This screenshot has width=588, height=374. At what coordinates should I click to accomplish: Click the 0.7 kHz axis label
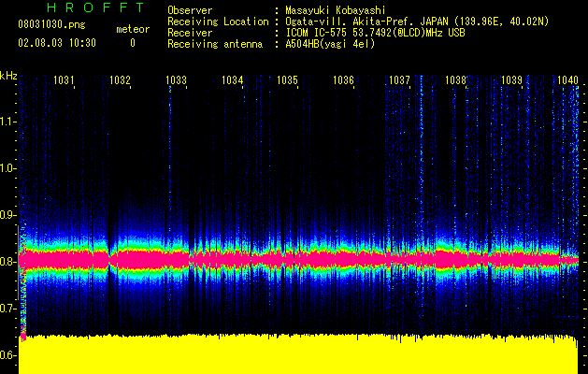tap(8, 309)
